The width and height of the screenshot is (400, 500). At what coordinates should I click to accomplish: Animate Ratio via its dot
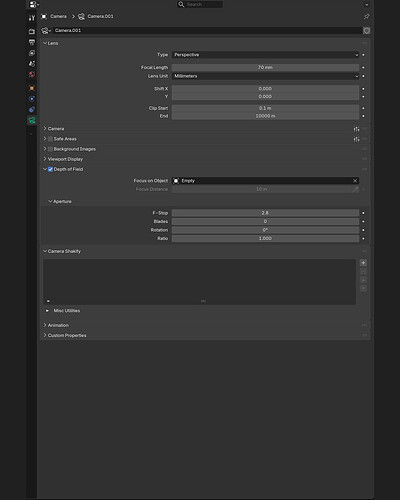coord(363,239)
